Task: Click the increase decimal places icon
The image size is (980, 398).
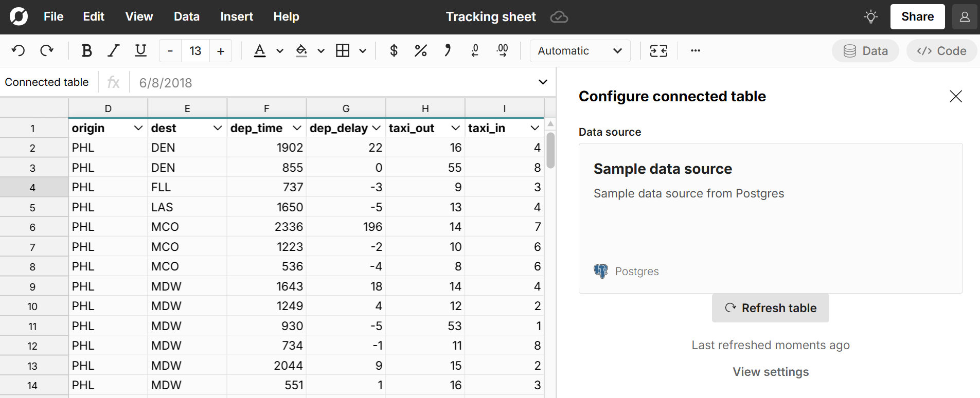Action: click(x=502, y=50)
